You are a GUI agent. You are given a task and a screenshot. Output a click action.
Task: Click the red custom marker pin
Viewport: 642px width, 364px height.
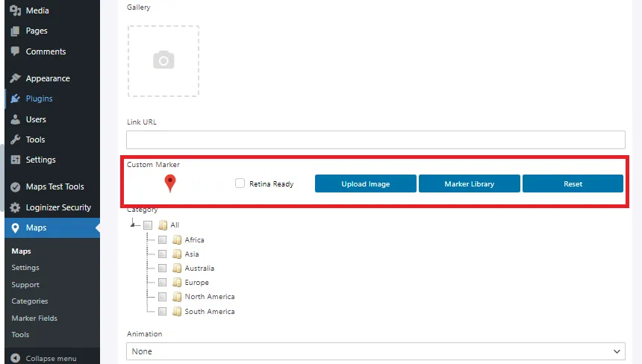(170, 183)
